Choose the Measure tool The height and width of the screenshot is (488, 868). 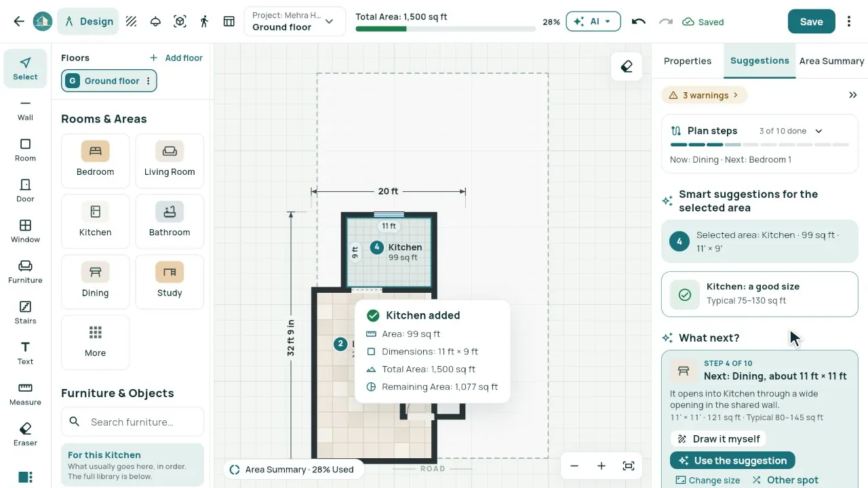tap(25, 394)
